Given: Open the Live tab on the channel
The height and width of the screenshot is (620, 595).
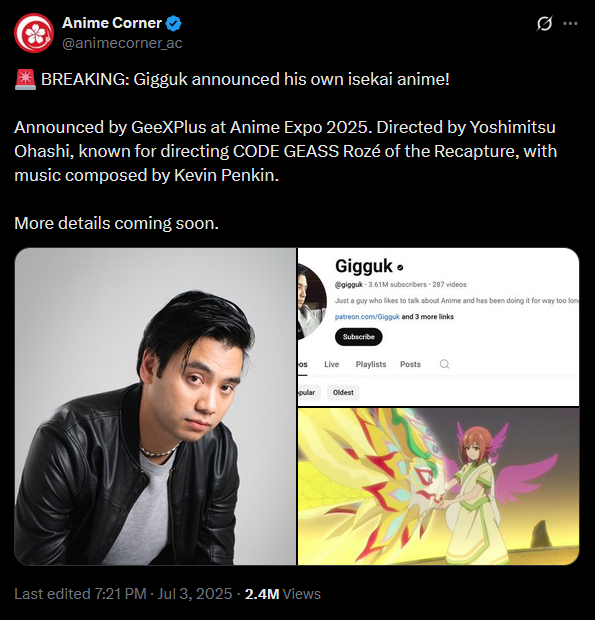Looking at the screenshot, I should [331, 364].
